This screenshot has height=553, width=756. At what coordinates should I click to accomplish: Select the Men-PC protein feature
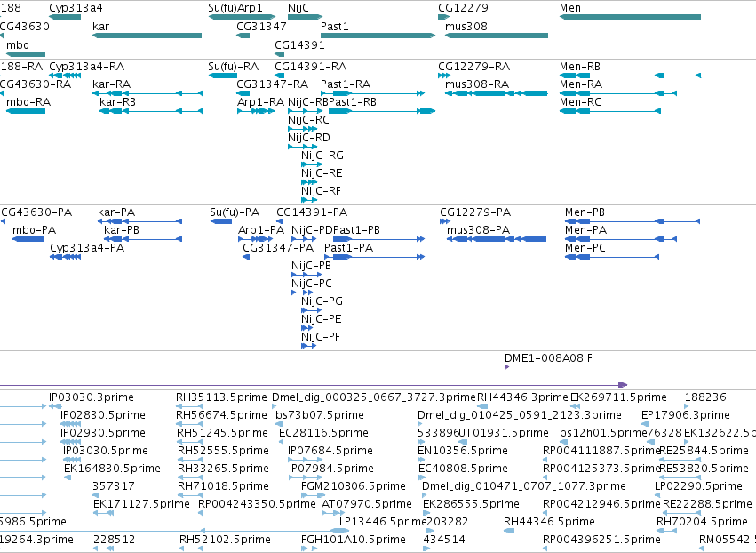pos(612,257)
